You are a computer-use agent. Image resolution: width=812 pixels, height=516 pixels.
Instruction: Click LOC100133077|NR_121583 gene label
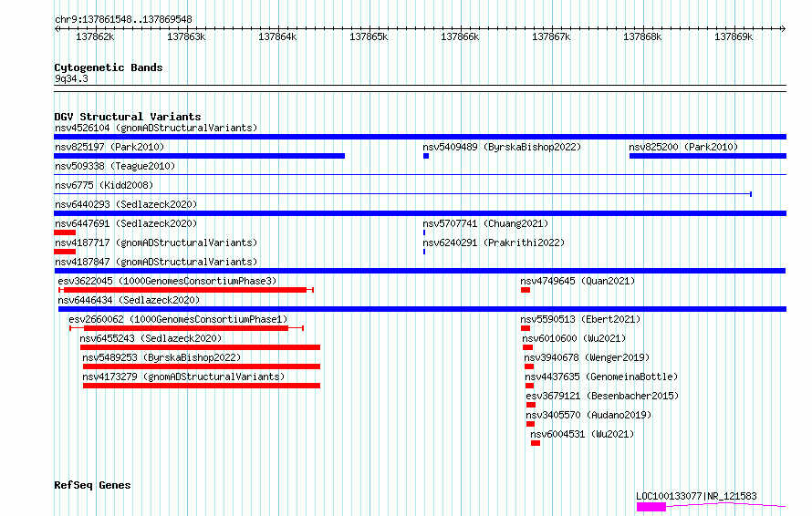tap(696, 496)
